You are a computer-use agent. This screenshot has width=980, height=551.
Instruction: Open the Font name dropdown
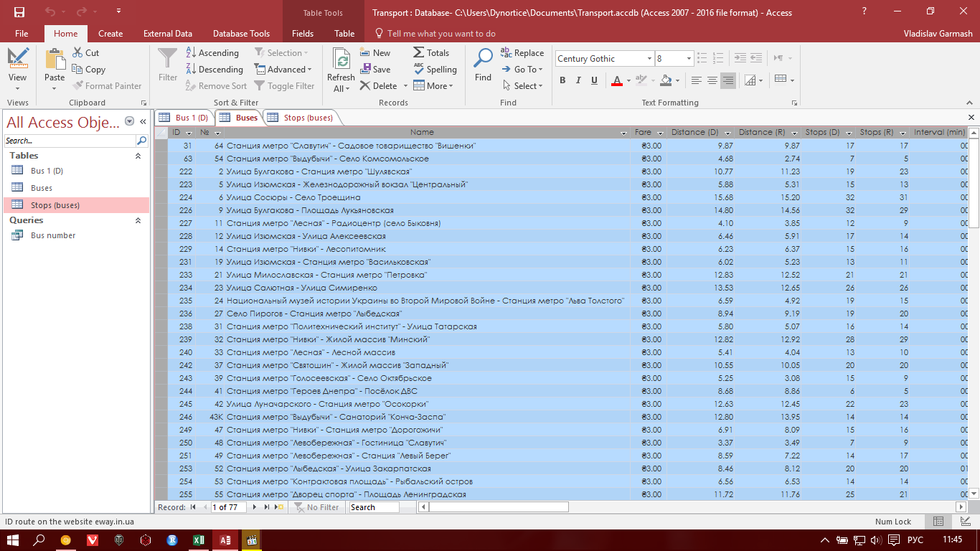click(649, 59)
